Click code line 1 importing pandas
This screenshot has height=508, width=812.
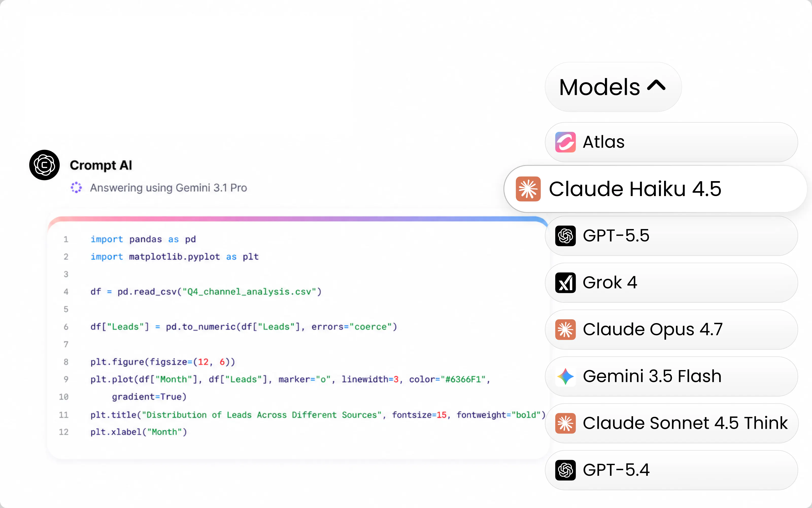[x=143, y=239]
